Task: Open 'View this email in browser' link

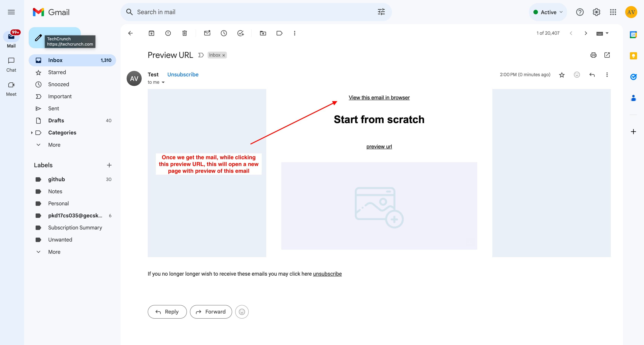Action: point(379,98)
